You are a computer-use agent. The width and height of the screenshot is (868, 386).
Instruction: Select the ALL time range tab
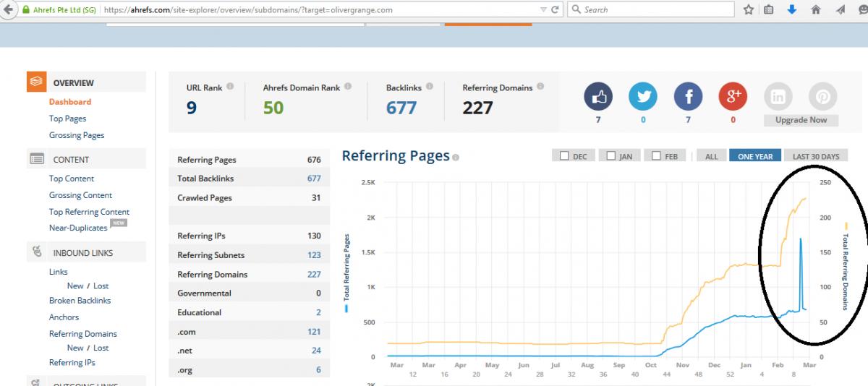pyautogui.click(x=712, y=156)
